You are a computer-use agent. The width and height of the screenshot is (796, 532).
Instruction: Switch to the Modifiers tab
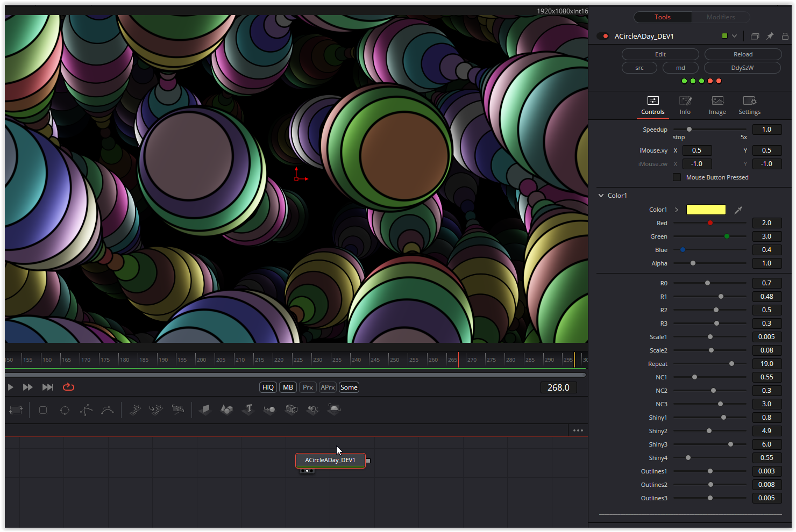[x=721, y=17]
